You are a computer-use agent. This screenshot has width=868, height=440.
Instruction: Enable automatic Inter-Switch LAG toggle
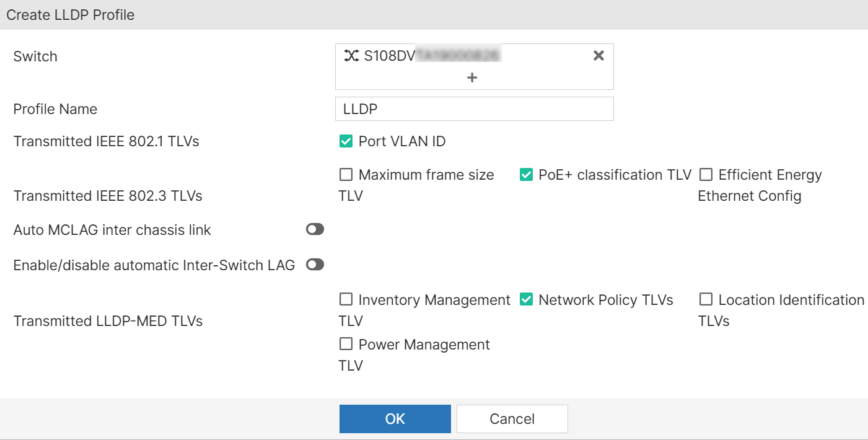(315, 265)
